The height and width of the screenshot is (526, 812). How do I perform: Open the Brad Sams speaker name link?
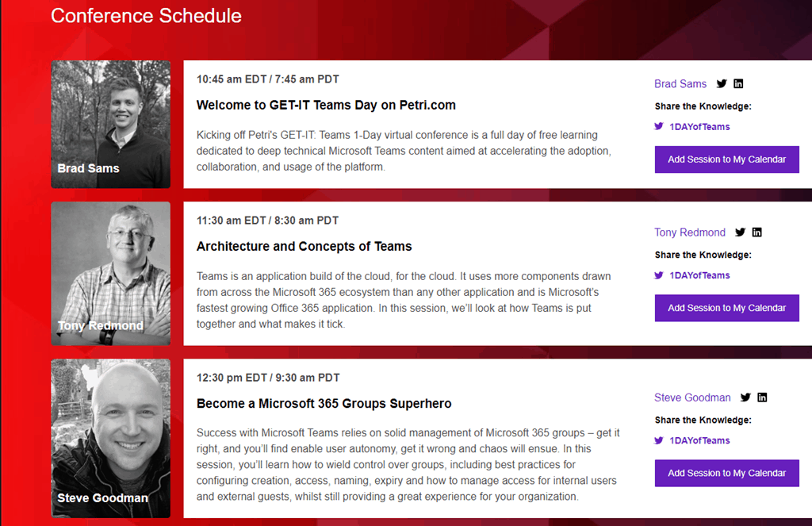coord(680,84)
